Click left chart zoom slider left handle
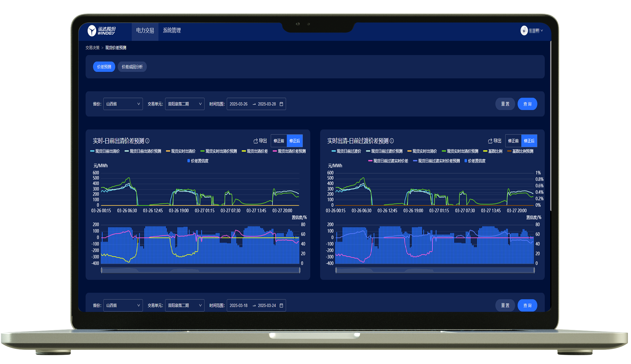 tap(102, 270)
